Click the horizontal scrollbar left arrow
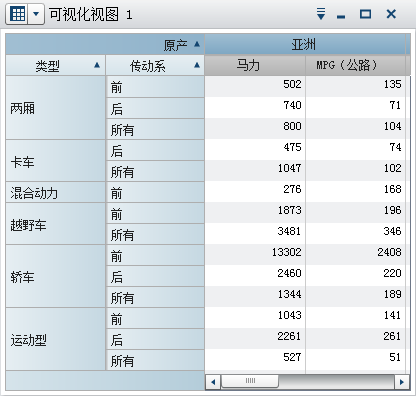The width and height of the screenshot is (416, 396). [213, 382]
